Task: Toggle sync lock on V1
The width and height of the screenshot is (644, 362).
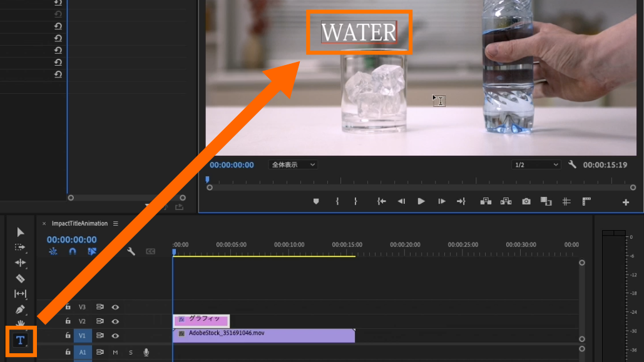Action: tap(100, 335)
